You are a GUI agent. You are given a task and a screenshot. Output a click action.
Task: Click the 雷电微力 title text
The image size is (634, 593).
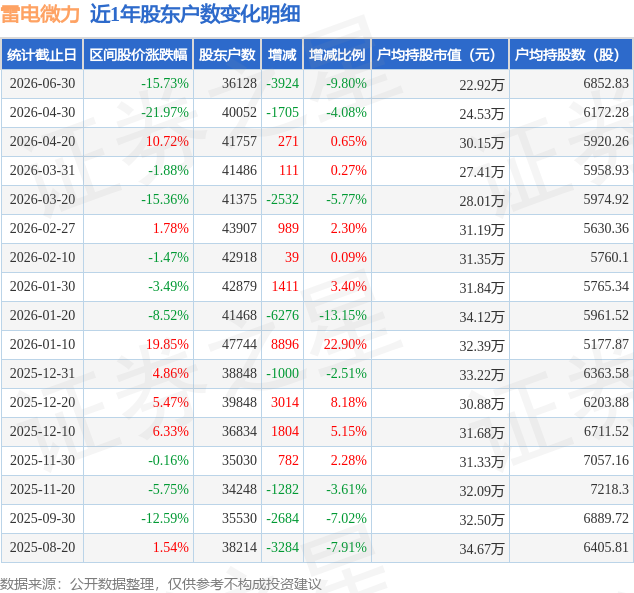point(40,15)
